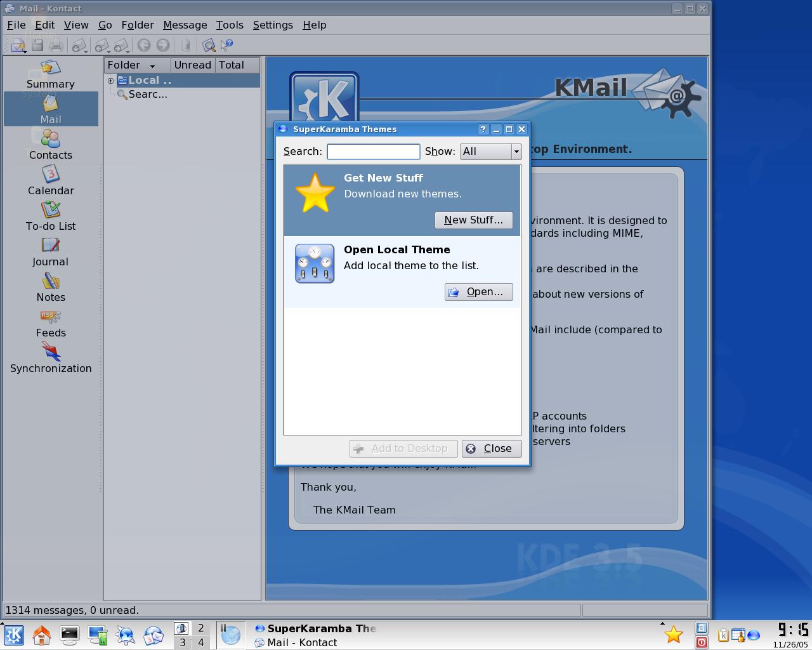The image size is (812, 650).
Task: Click into the theme Search field
Action: 373,151
